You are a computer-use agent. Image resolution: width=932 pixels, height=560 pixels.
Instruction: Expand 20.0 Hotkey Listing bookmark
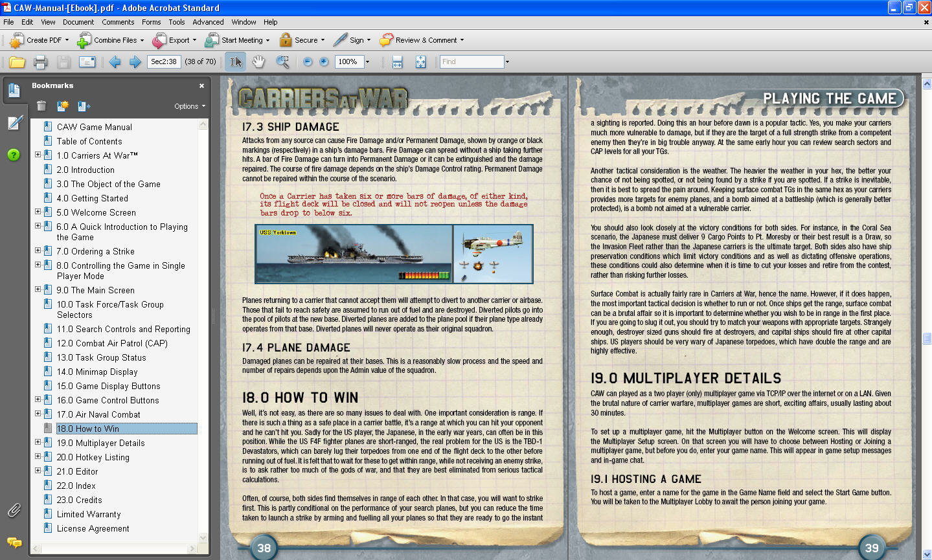click(x=38, y=456)
